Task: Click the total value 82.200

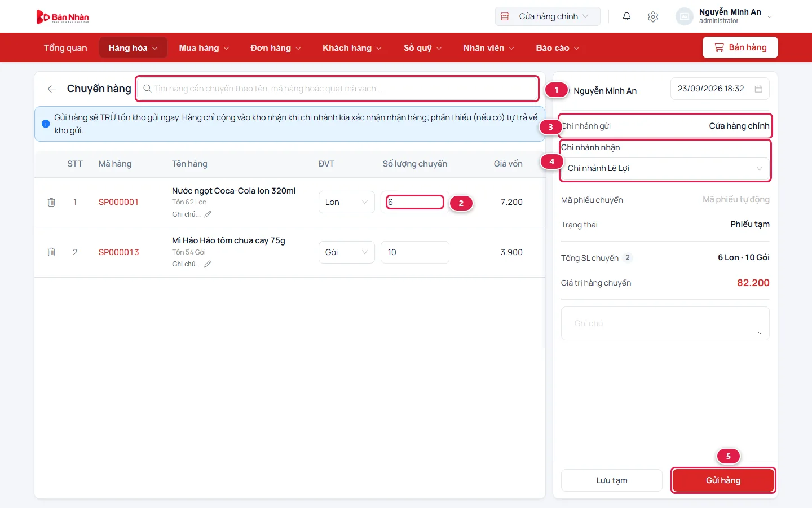Action: click(x=753, y=283)
